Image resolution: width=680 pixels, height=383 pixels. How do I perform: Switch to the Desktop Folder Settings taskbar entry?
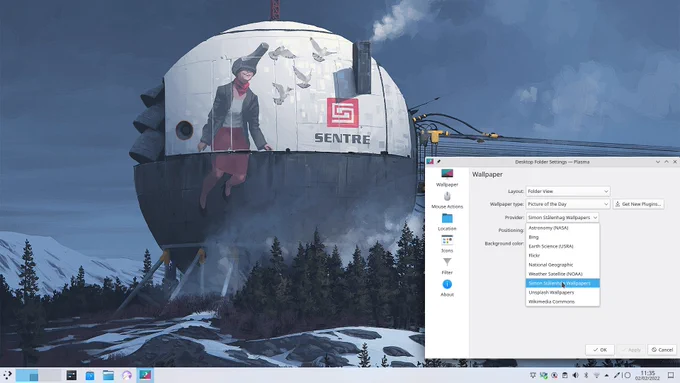click(x=145, y=375)
